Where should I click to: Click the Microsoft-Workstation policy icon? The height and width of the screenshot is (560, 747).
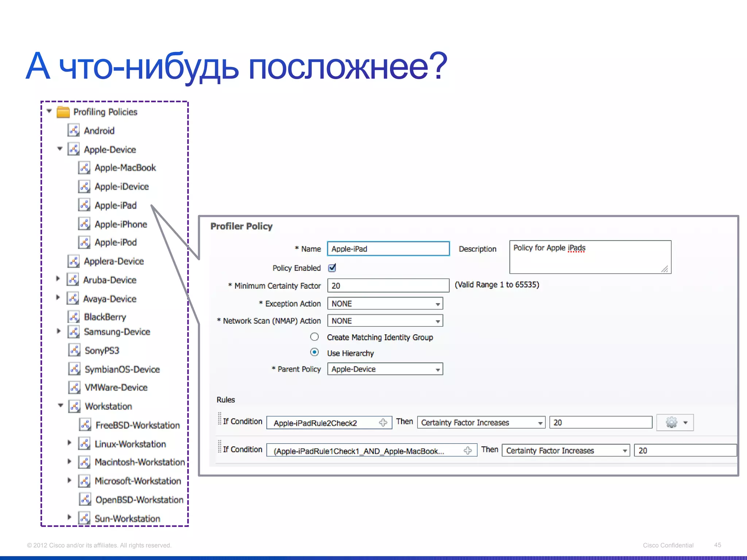tap(84, 481)
